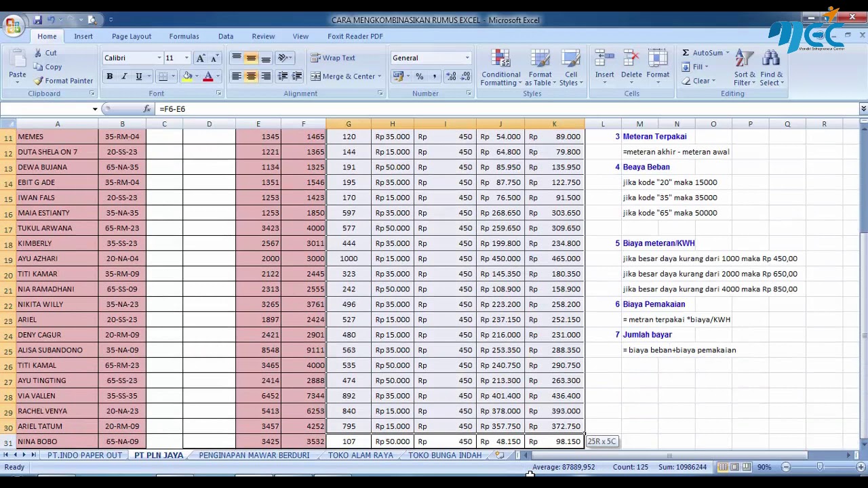Toggle Italic formatting
The width and height of the screenshot is (868, 488).
pos(124,77)
